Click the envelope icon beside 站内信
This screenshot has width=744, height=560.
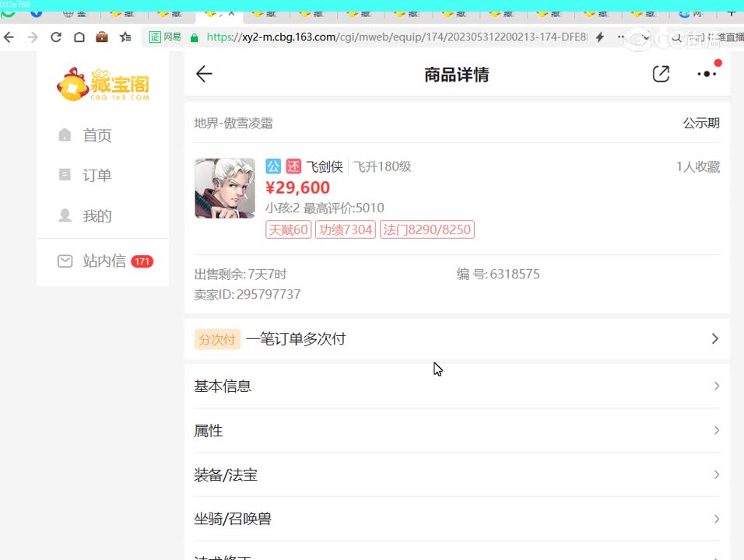(x=65, y=261)
